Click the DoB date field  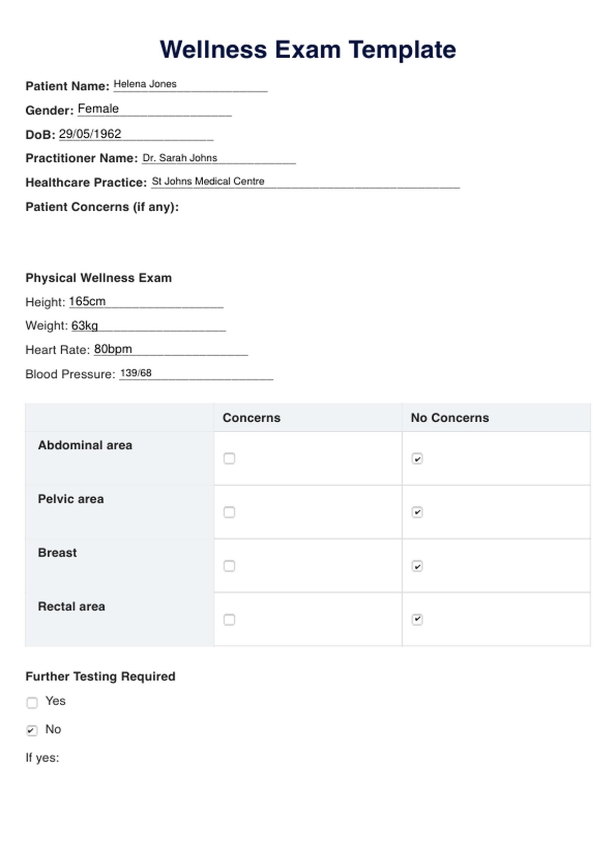tap(136, 134)
